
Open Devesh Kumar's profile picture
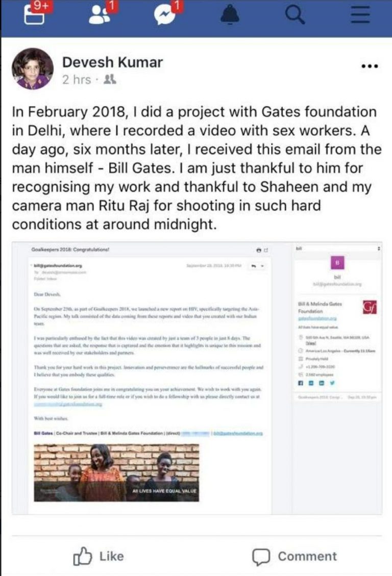[33, 69]
